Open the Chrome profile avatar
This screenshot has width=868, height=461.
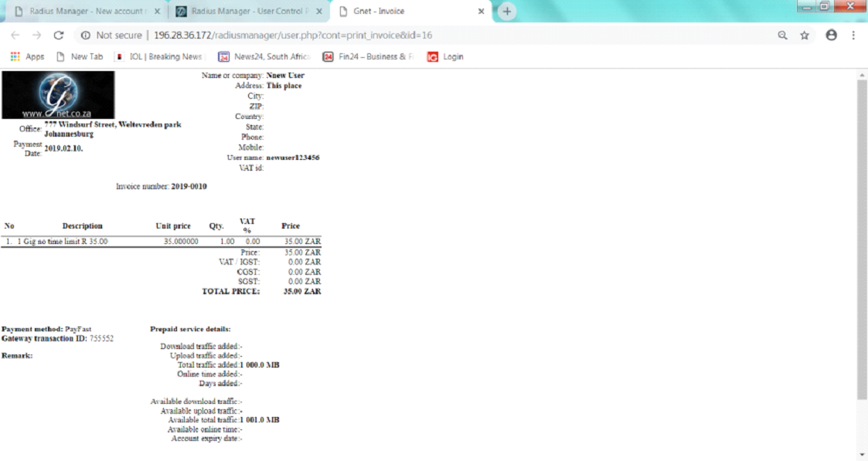click(x=831, y=36)
